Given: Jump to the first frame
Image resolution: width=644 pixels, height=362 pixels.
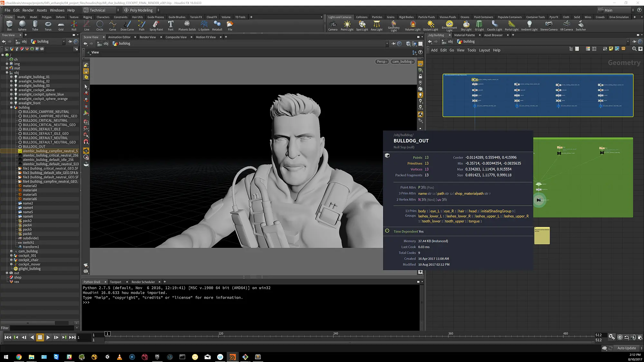Looking at the screenshot, I should [x=8, y=337].
